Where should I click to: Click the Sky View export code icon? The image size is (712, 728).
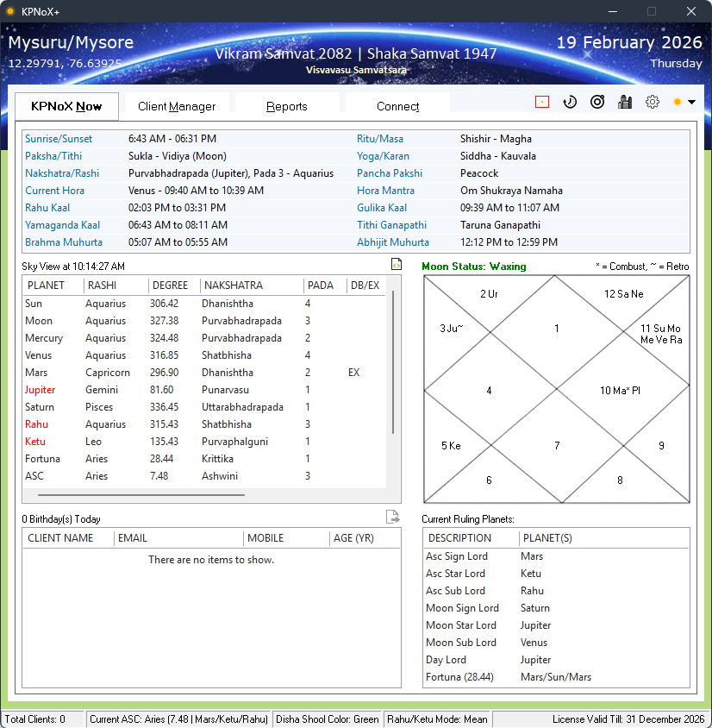[397, 264]
